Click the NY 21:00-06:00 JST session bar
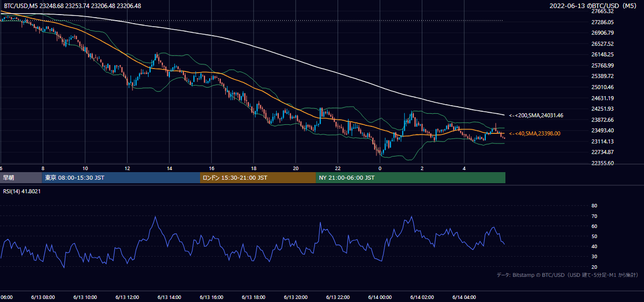Image resolution: width=644 pixels, height=302 pixels. coord(411,178)
